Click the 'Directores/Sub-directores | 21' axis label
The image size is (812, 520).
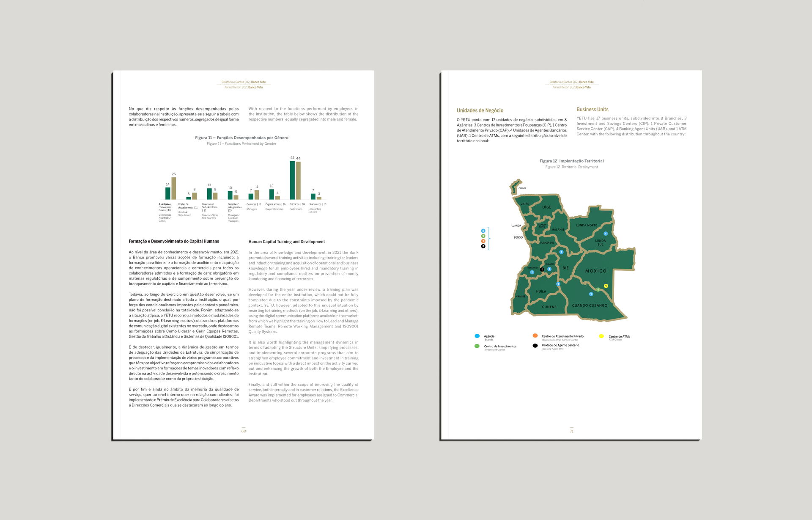pyautogui.click(x=210, y=207)
